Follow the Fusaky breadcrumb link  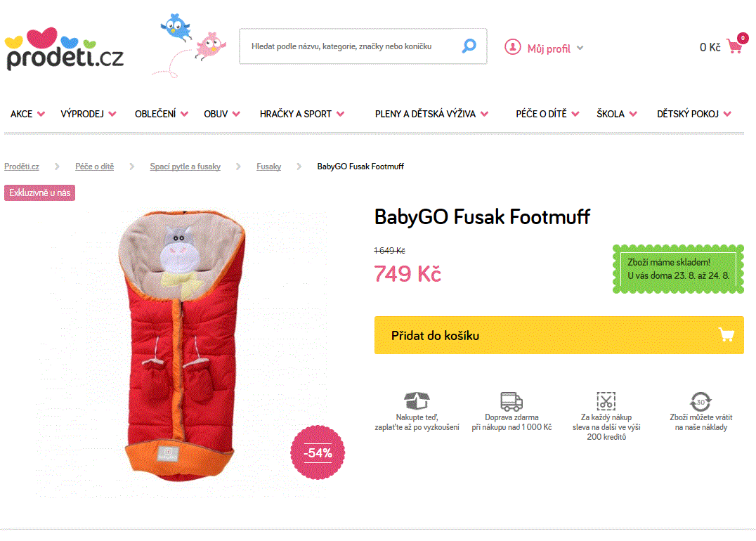tap(269, 167)
